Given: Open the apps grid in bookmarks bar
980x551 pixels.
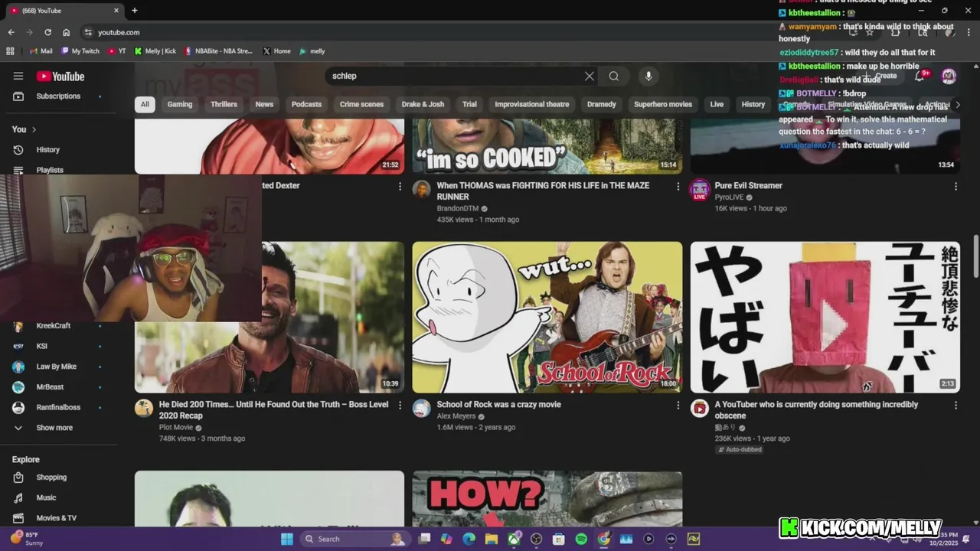Looking at the screenshot, I should pos(11,51).
